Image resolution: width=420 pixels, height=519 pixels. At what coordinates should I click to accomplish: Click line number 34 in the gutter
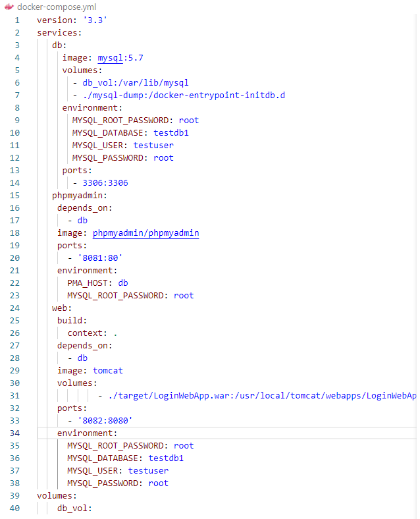14,433
